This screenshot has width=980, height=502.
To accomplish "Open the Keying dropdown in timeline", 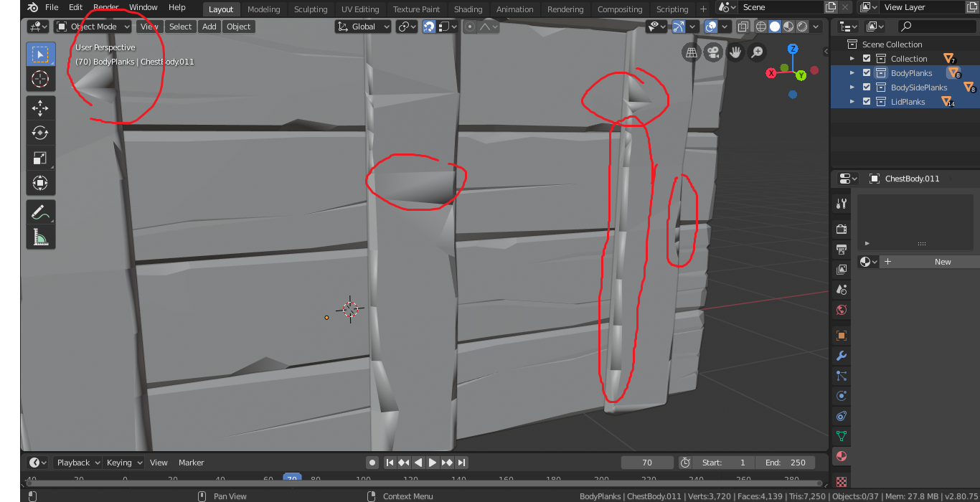I will coord(124,463).
